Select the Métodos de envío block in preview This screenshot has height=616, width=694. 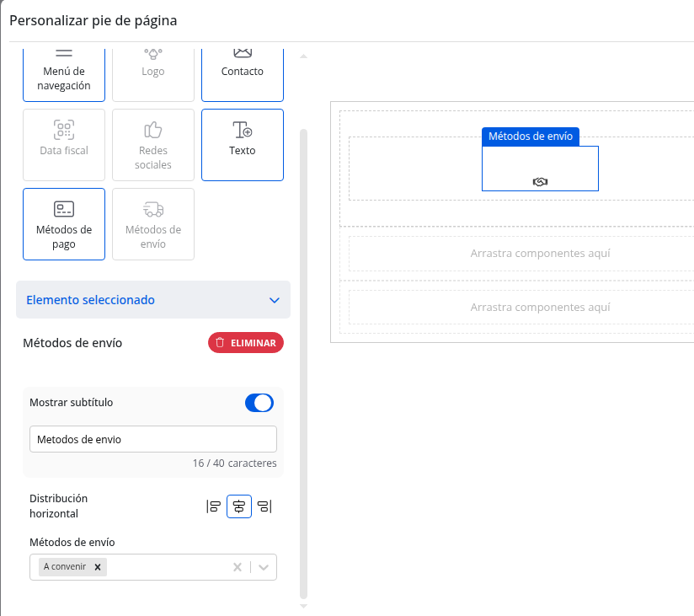(x=540, y=169)
